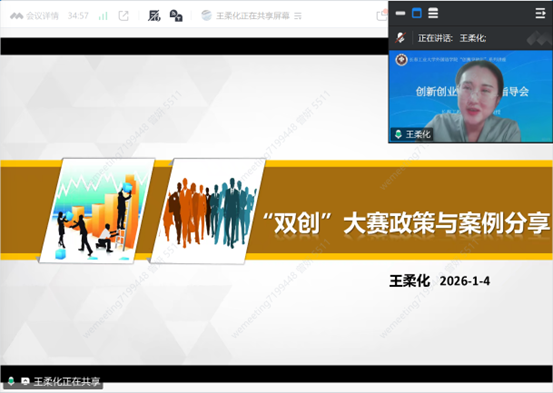Click the 王柔化正在共享 status label
This screenshot has height=393, width=553.
click(x=66, y=381)
